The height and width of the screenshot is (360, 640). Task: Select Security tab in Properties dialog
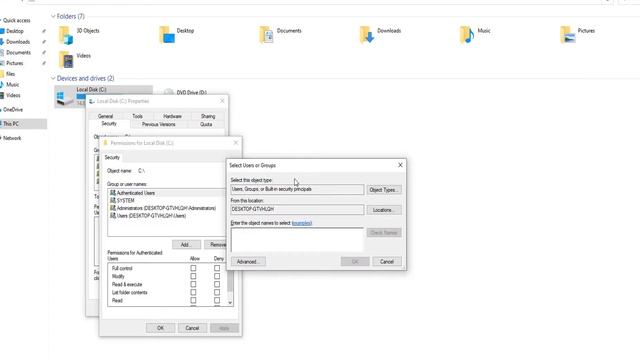[x=109, y=124]
